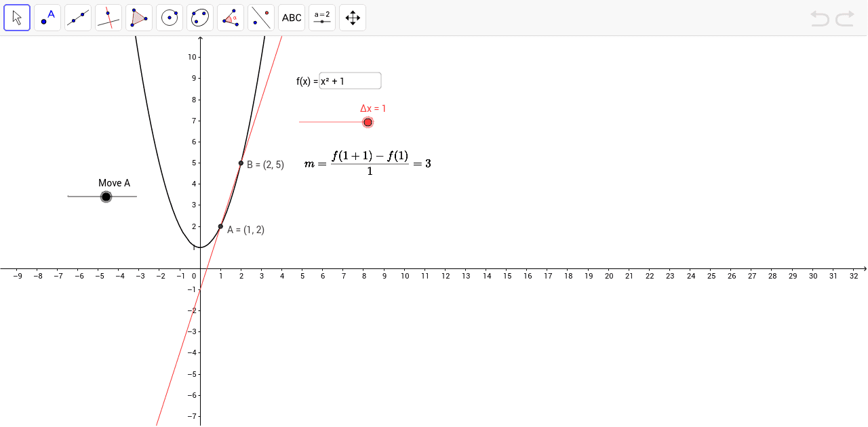Viewport: 868px width, 427px height.
Task: Select the Angle tool
Action: [x=231, y=18]
